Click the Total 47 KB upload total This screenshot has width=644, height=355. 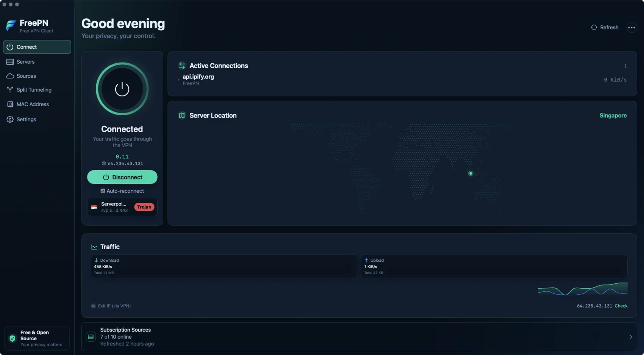click(374, 273)
